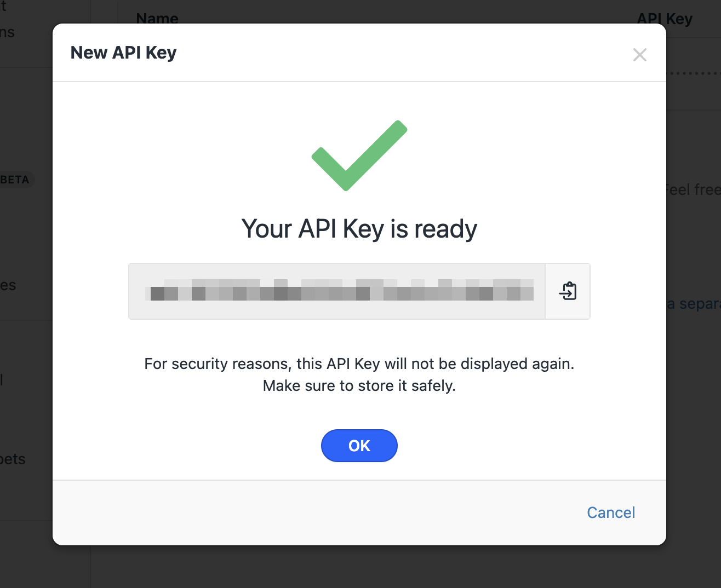Click the "Make sure to store it safely" text
The image size is (721, 588).
click(359, 386)
